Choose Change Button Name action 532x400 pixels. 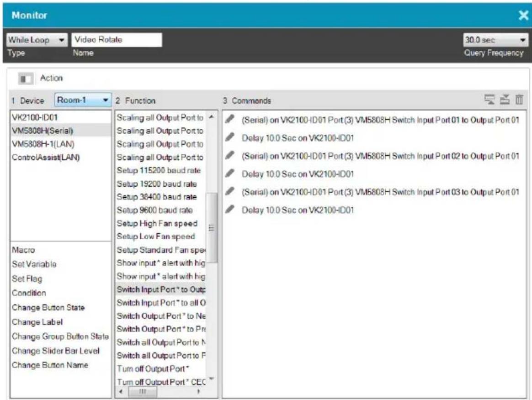coord(50,365)
